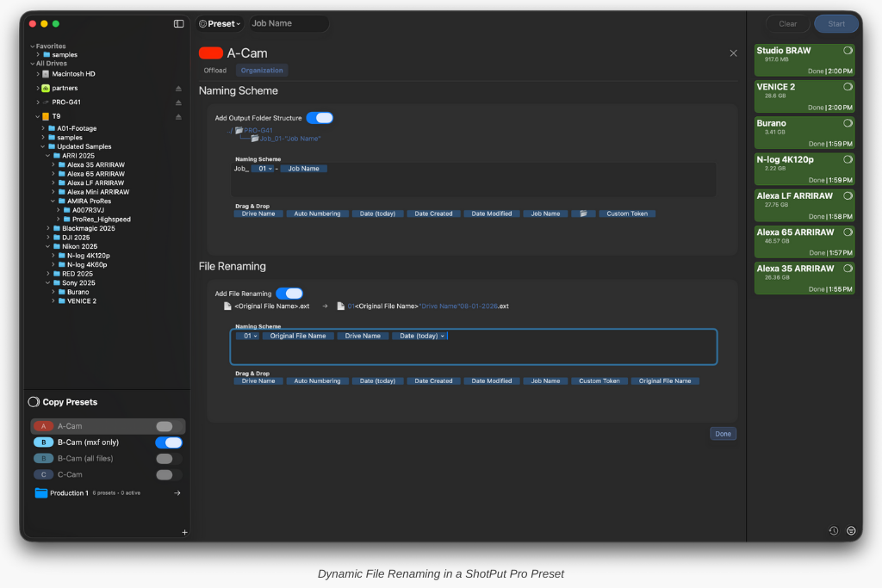The width and height of the screenshot is (882, 588).
Task: Open the job history clock icon
Action: point(834,530)
